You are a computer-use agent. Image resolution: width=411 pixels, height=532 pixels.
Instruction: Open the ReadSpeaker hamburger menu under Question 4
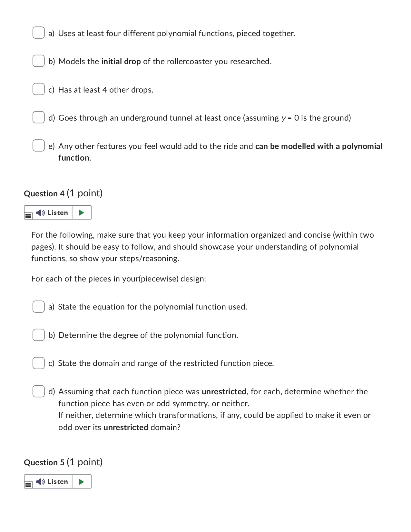point(28,215)
